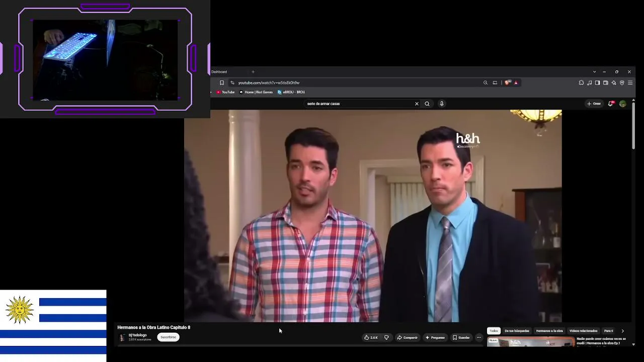Image resolution: width=644 pixels, height=362 pixels.
Task: Open a new browser tab with plus
Action: [x=253, y=72]
